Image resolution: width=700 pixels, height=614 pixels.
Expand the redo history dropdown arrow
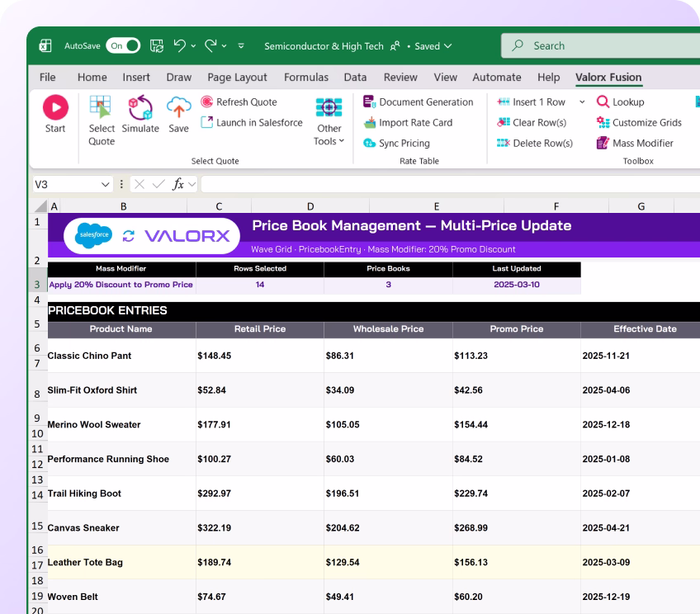[x=224, y=46]
